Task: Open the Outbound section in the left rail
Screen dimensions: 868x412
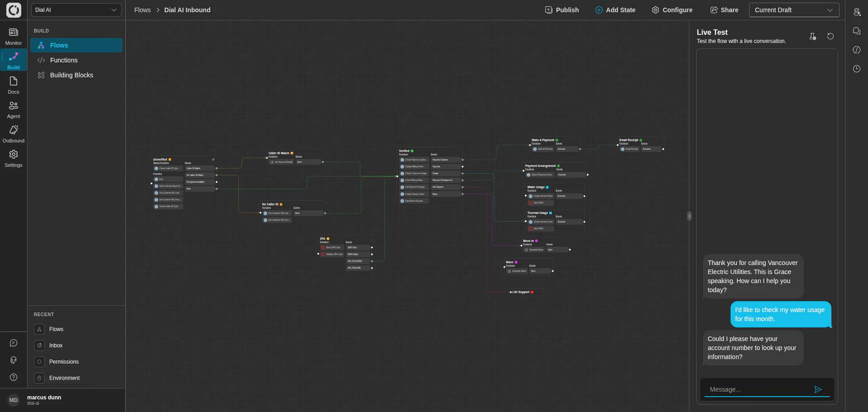Action: tap(14, 134)
